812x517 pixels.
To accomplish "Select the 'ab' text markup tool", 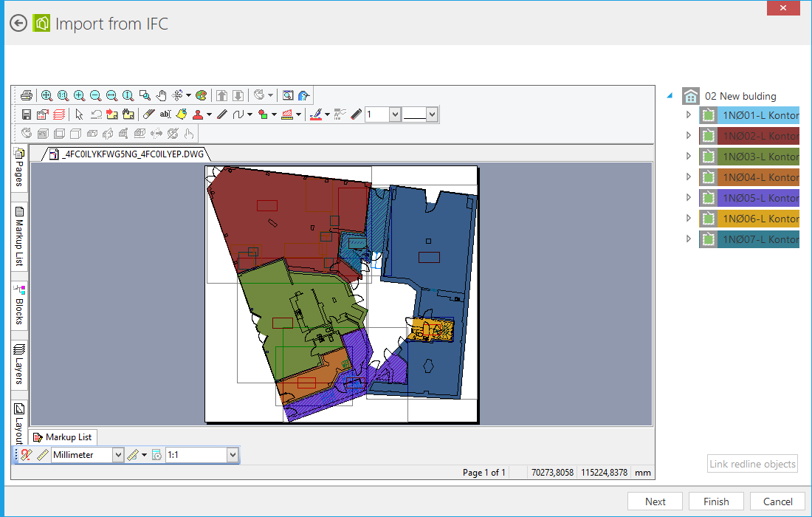I will click(165, 114).
